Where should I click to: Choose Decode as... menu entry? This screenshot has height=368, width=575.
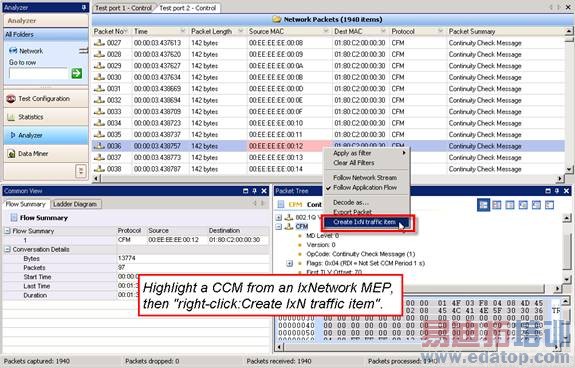pos(367,202)
